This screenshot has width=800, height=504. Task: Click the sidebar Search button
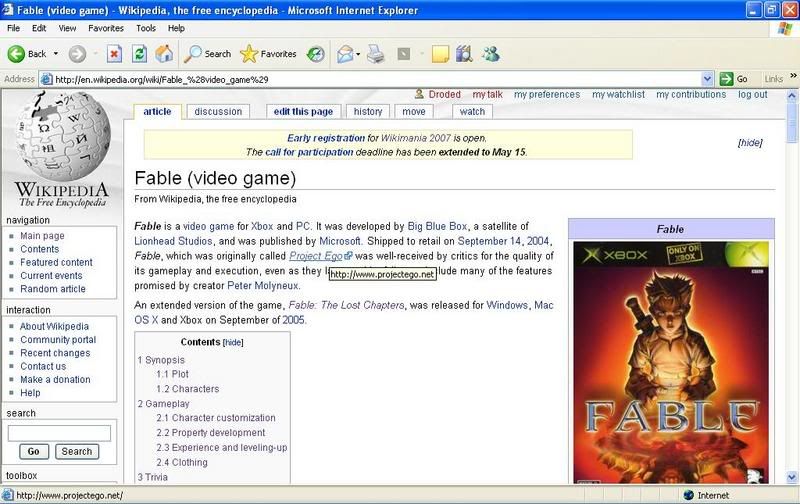pos(77,451)
